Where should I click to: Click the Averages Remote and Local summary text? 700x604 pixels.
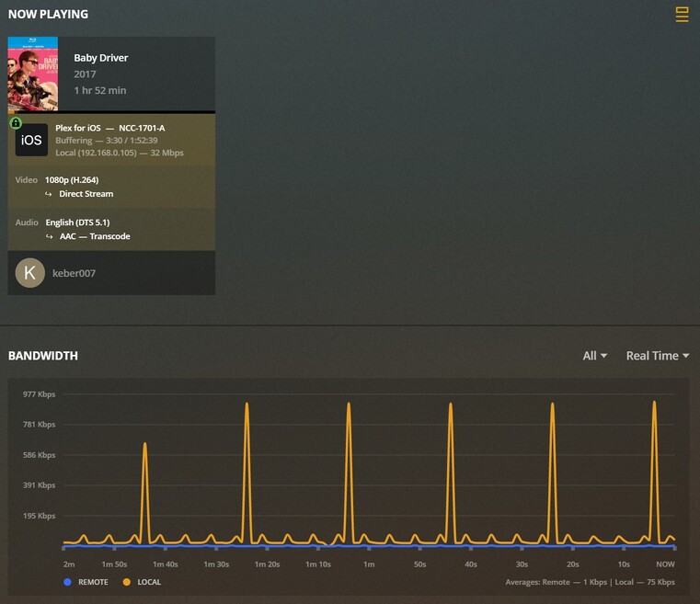pyautogui.click(x=590, y=582)
